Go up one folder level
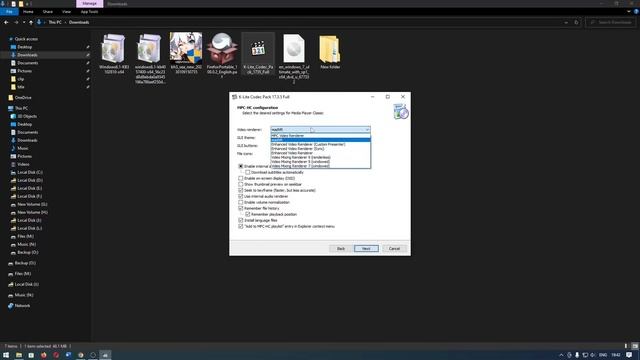Image resolution: width=640 pixels, height=360 pixels. (31, 22)
